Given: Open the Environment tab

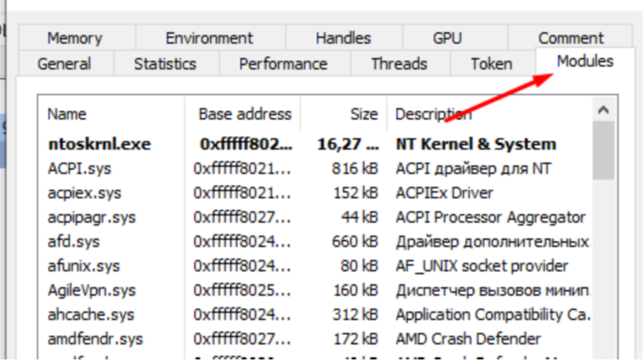Looking at the screenshot, I should [x=209, y=38].
